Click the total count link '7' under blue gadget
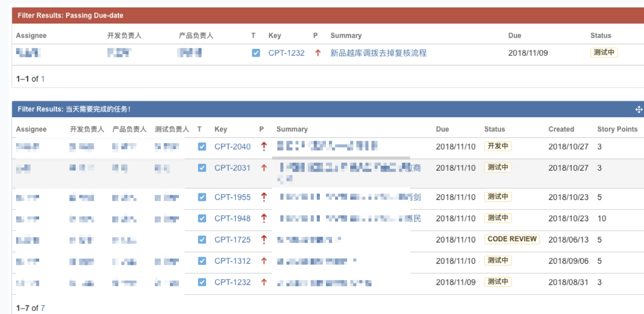The height and width of the screenshot is (314, 644). [x=43, y=308]
